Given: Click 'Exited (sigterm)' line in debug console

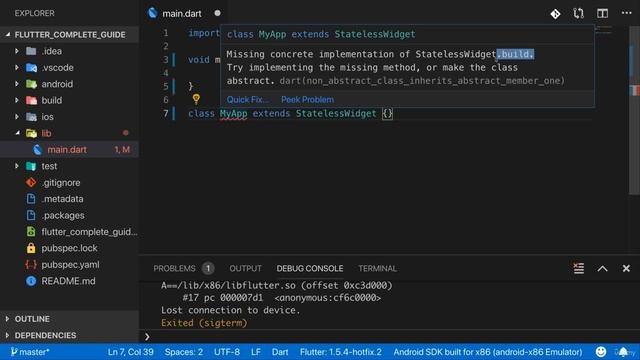Looking at the screenshot, I should (204, 323).
